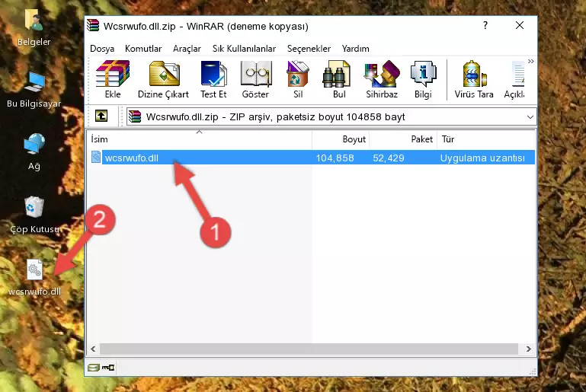This screenshot has width=586, height=392.
Task: Click the Sil delete icon
Action: pos(298,79)
